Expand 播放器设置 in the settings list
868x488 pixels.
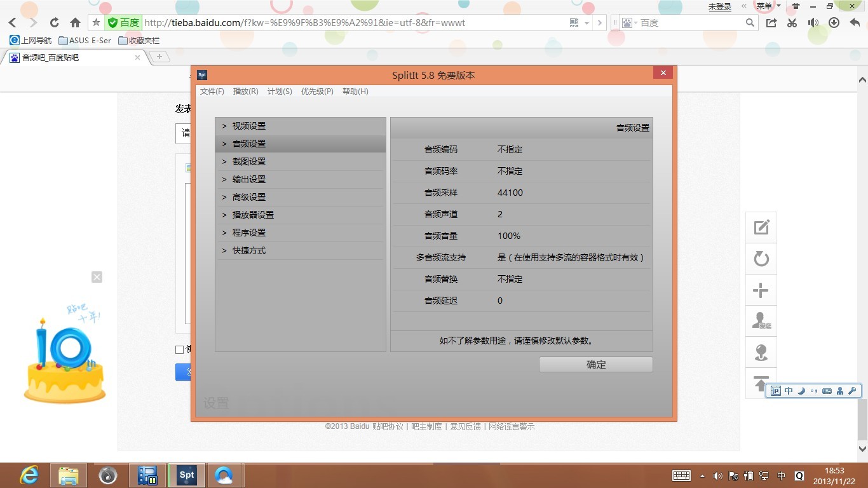tap(301, 215)
